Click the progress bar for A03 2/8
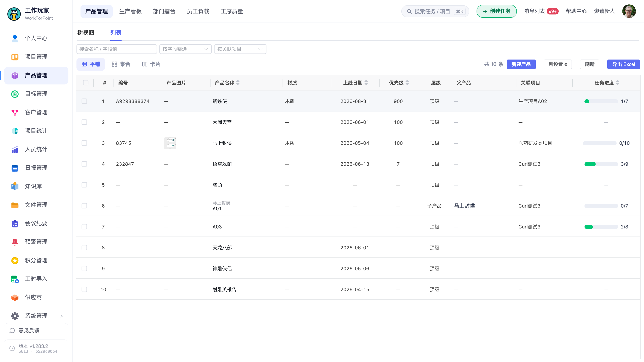Image resolution: width=644 pixels, height=362 pixels. [601, 227]
